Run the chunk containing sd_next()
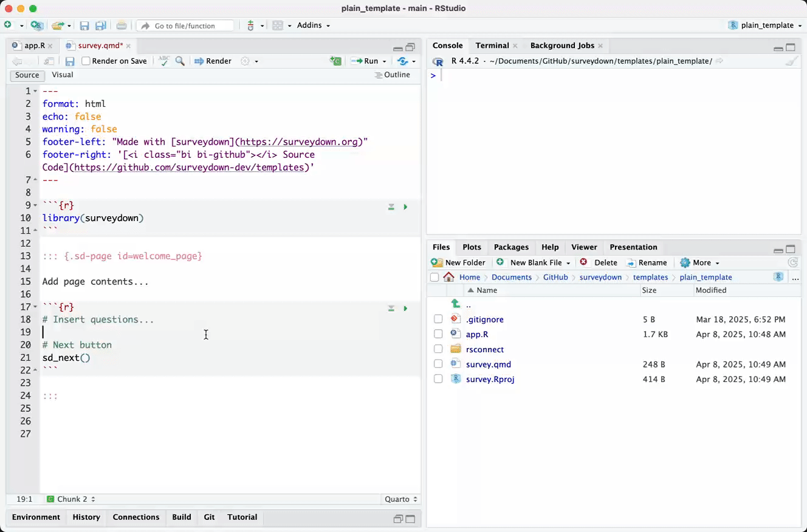This screenshot has width=807, height=532. (405, 309)
